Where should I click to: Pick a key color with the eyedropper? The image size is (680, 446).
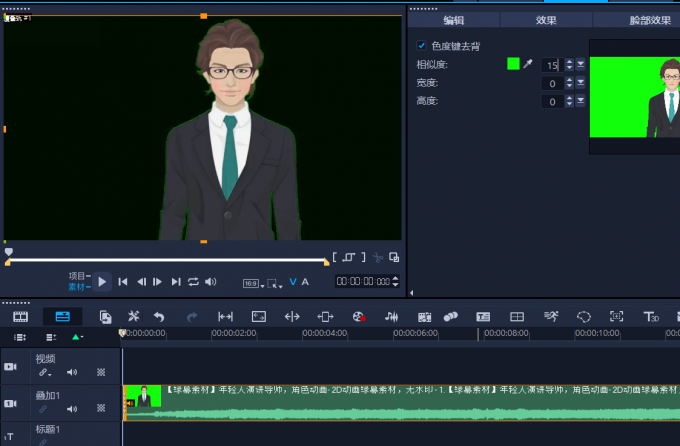coord(528,64)
